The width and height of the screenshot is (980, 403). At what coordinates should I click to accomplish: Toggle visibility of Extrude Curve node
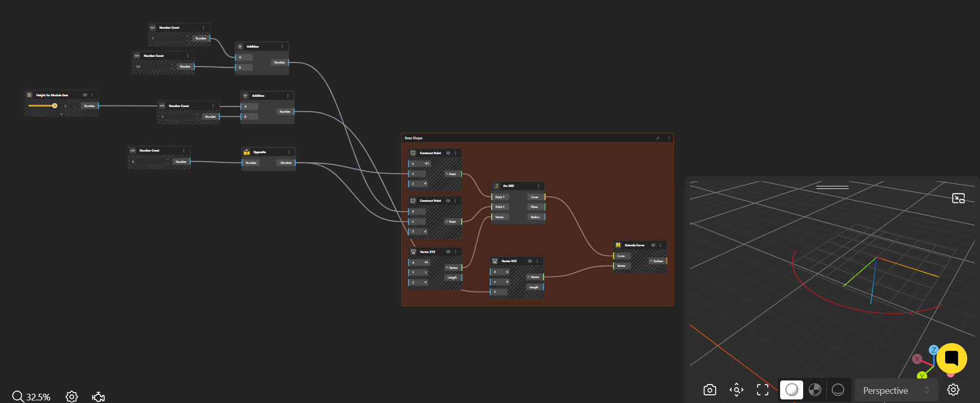[x=653, y=245]
